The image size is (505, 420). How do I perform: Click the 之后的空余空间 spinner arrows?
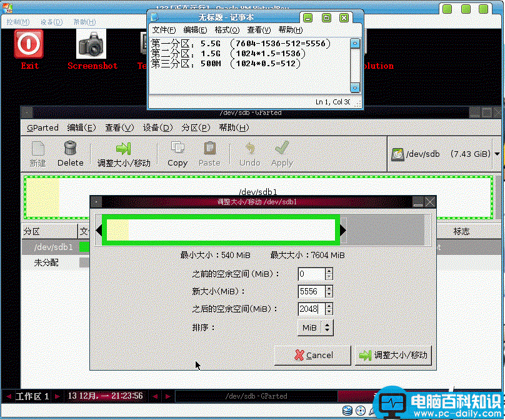[329, 309]
